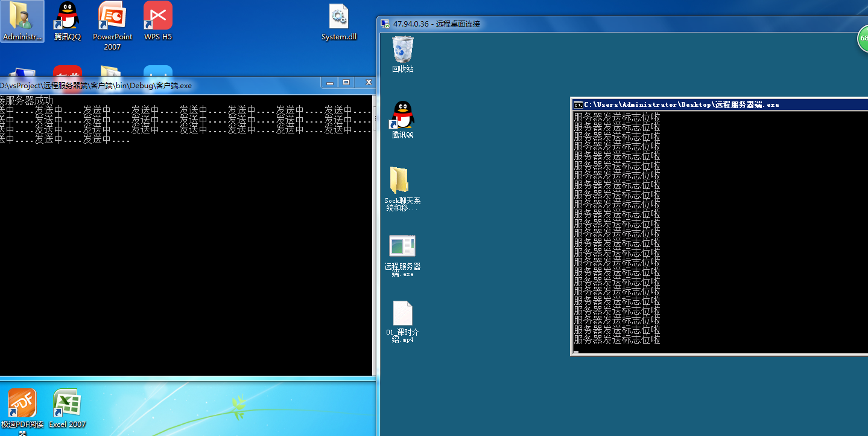Click the 远程服务器端.exe console title bar
The height and width of the screenshot is (436, 868).
720,104
